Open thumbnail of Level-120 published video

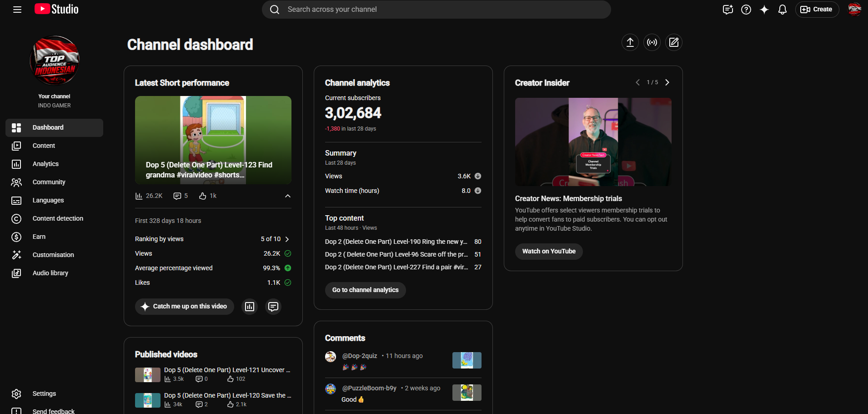pos(148,400)
